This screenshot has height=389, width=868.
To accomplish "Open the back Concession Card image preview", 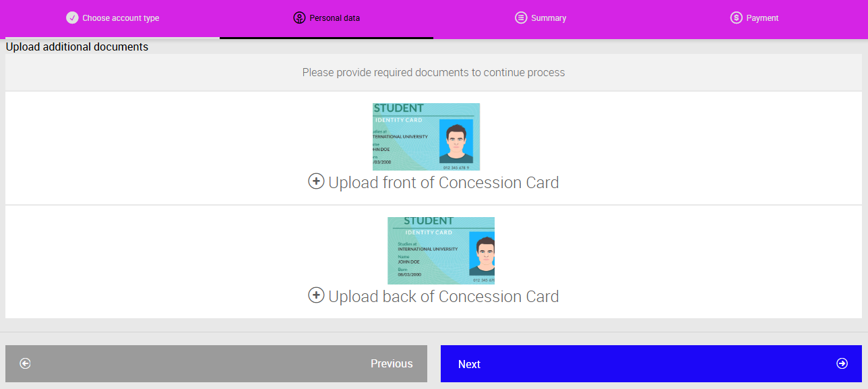I will click(x=441, y=251).
